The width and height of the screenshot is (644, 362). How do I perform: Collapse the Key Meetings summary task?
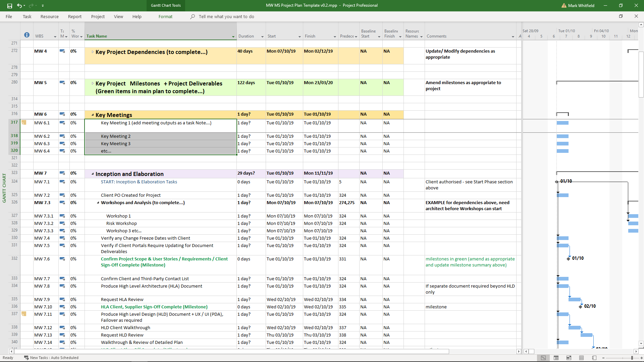[x=93, y=115]
